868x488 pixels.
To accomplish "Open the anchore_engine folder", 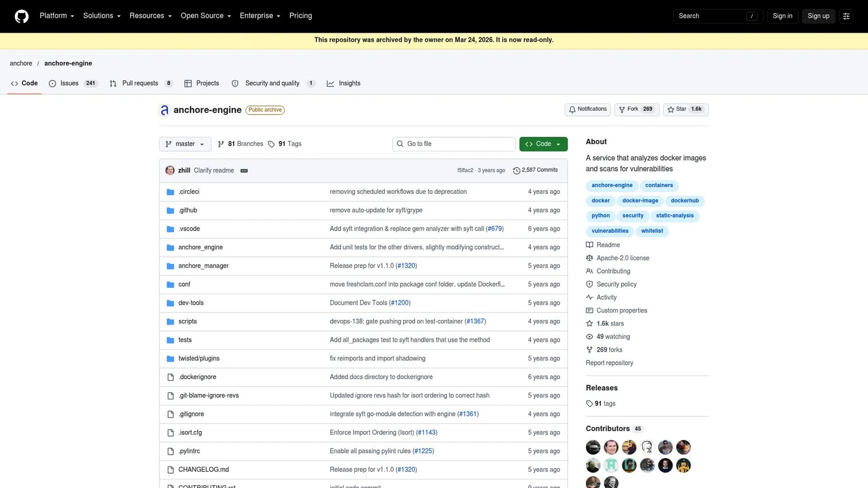I will (x=201, y=248).
